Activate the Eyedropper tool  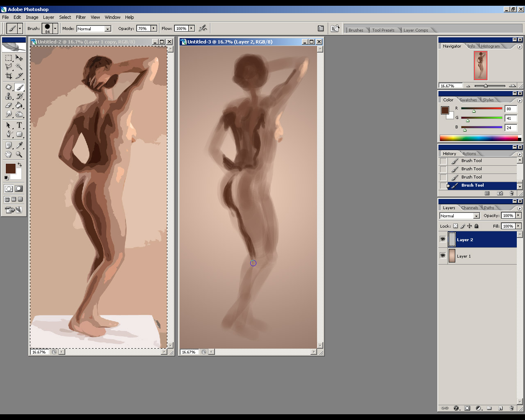click(19, 145)
